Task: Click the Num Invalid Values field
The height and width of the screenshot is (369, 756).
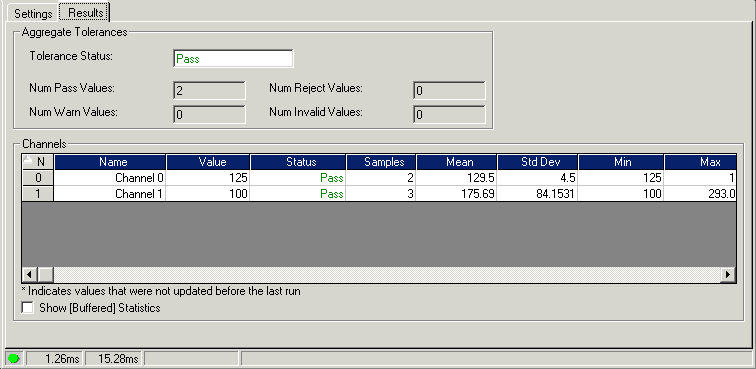Action: point(449,114)
